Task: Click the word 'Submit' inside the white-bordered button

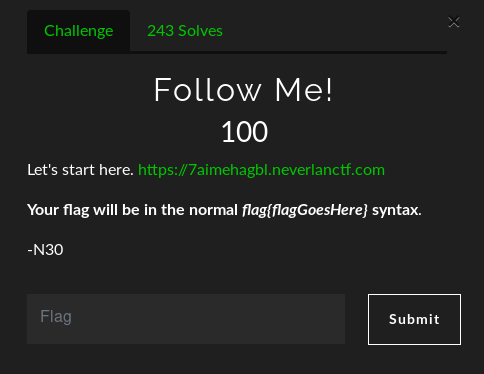Action: tap(414, 319)
